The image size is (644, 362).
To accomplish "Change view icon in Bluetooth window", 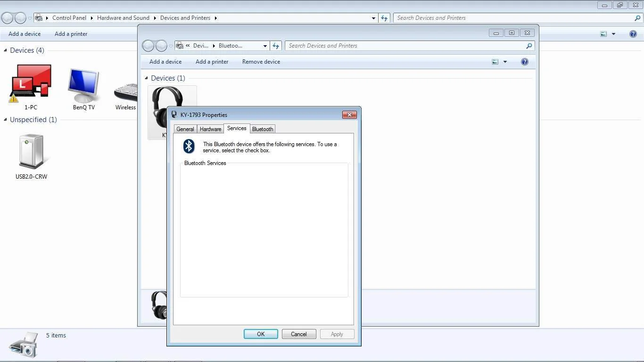I will [x=495, y=62].
